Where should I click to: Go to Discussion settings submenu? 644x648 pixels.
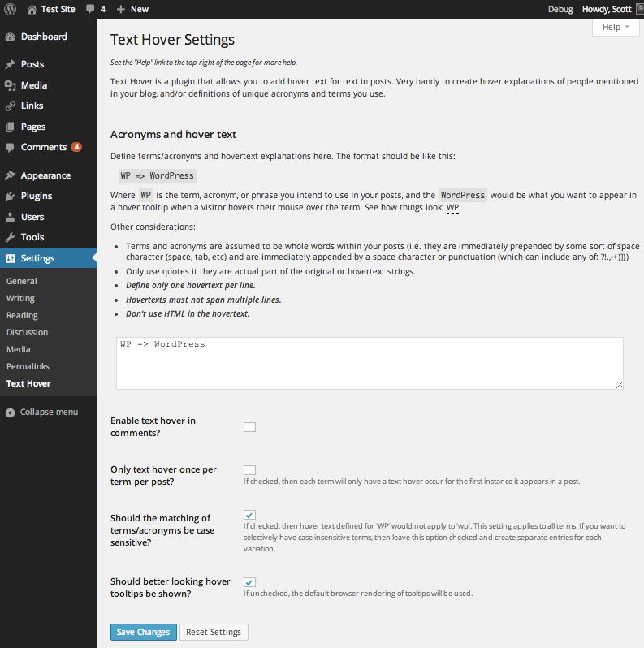point(27,332)
